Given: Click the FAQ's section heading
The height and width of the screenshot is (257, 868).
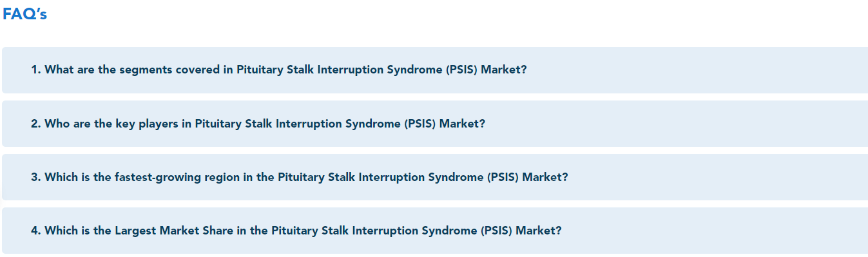Looking at the screenshot, I should [24, 14].
